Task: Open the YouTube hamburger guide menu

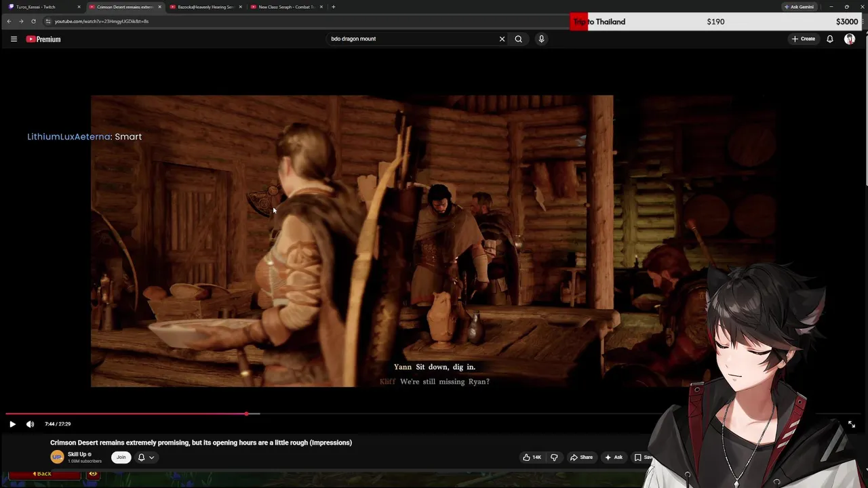Action: point(14,39)
